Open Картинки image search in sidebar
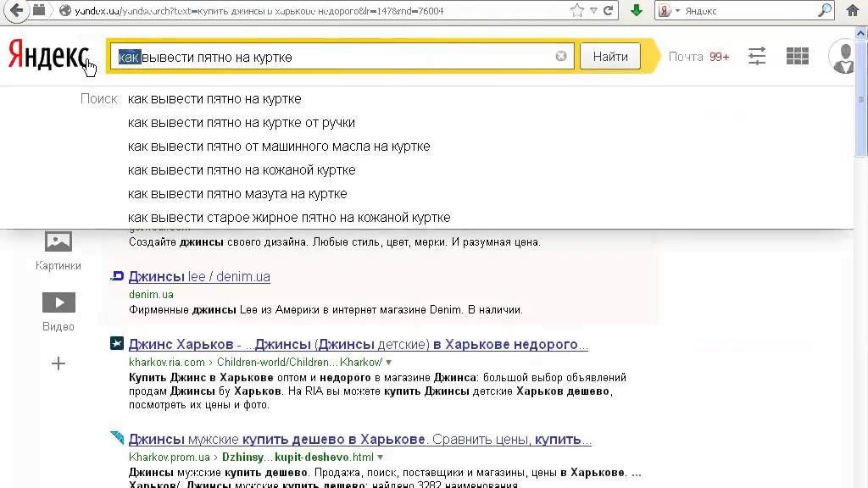868x488 pixels. click(x=58, y=251)
